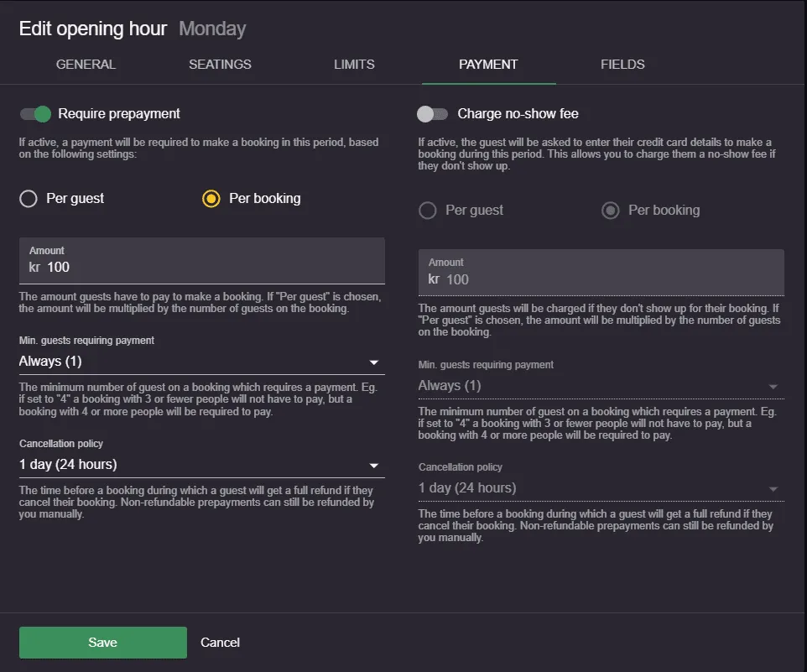
Task: Click prepayment 'If active, a payment will be required' description
Action: (x=199, y=148)
